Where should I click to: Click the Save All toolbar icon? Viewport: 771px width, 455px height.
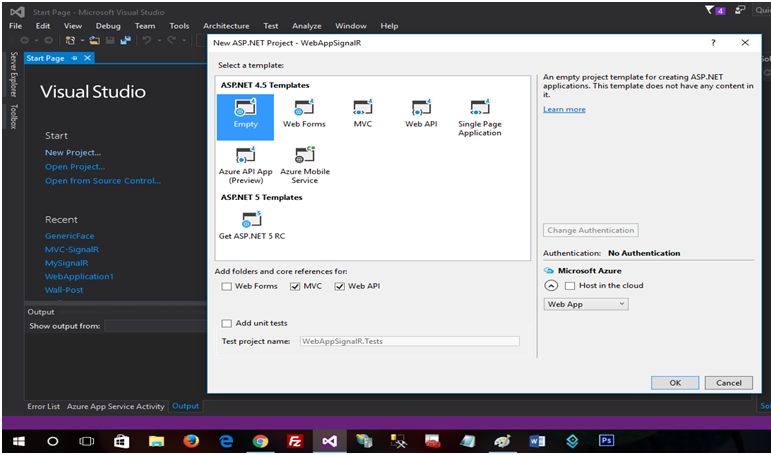click(x=126, y=40)
